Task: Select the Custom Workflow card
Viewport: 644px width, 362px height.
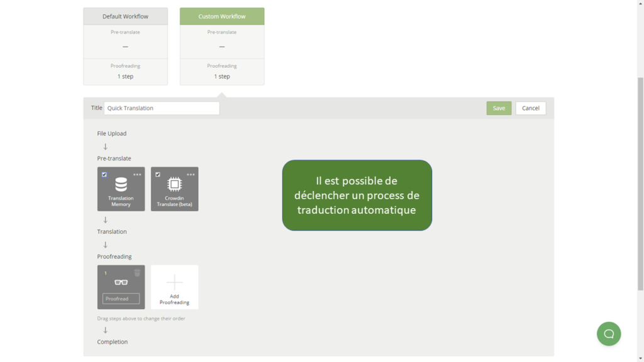Action: (222, 47)
